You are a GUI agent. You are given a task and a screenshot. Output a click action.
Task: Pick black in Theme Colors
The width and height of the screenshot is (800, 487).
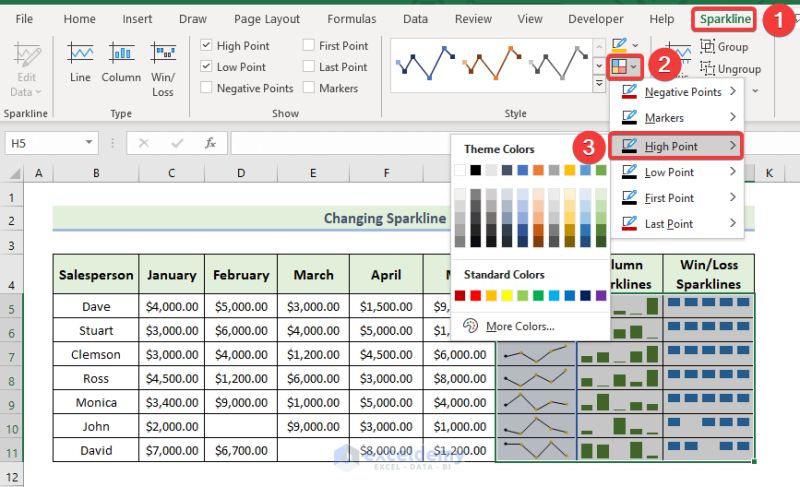pos(476,170)
